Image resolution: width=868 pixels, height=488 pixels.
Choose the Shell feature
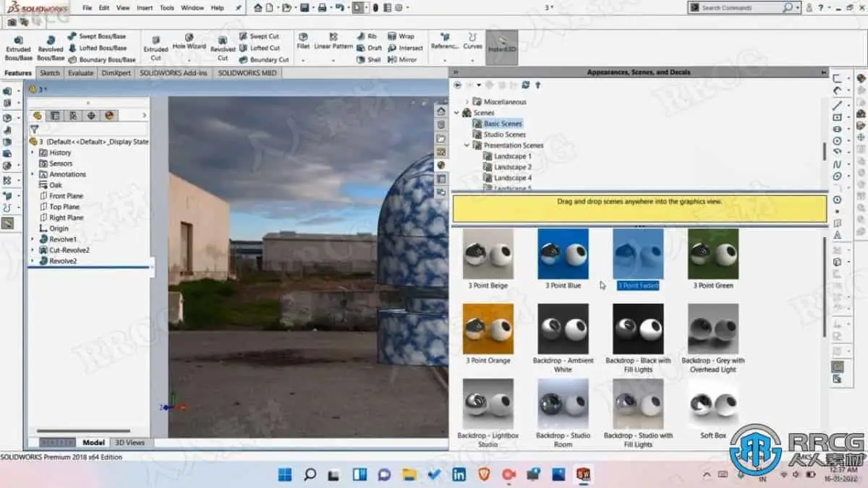tap(368, 59)
